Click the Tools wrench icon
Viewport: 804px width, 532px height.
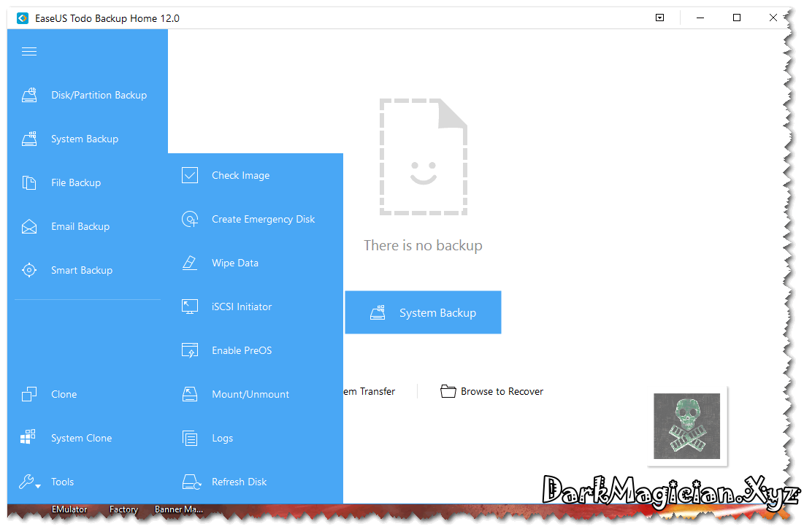[x=27, y=481]
